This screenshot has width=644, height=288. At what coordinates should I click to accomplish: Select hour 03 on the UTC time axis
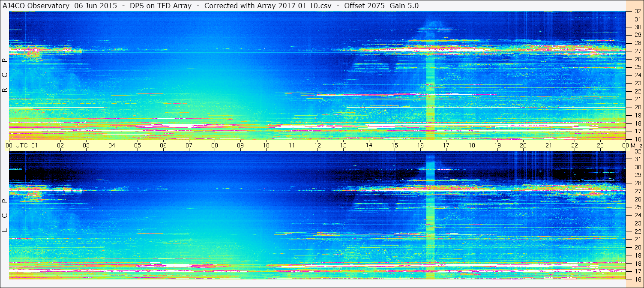pos(86,145)
